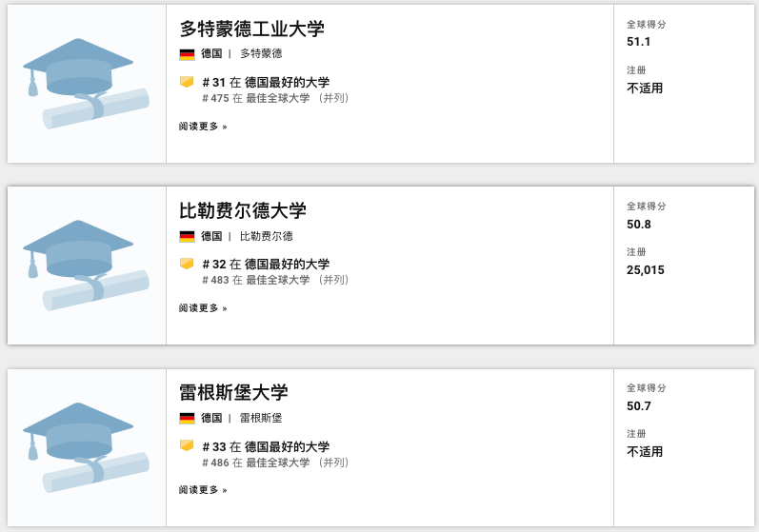759x532 pixels.
Task: Click the German flag icon beside 雷根斯堡
Action: [187, 418]
